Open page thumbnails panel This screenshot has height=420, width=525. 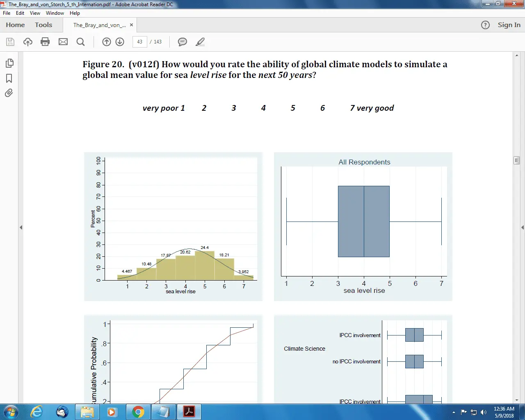[x=9, y=63]
